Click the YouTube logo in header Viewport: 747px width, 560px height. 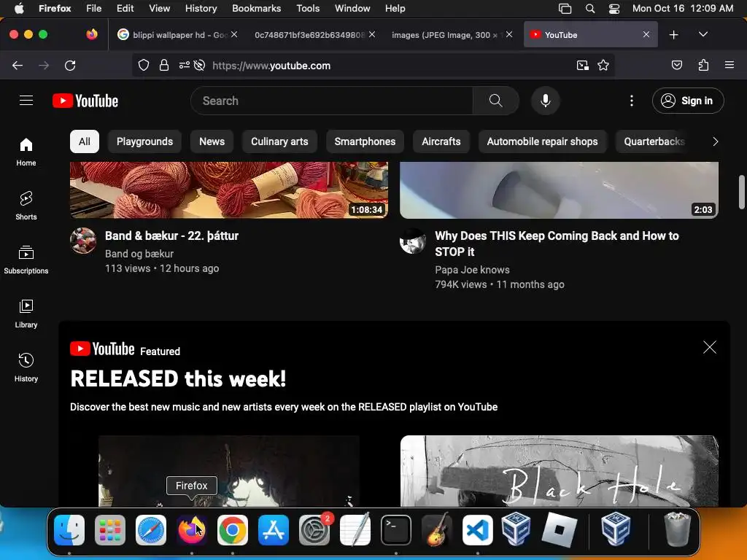(x=85, y=101)
